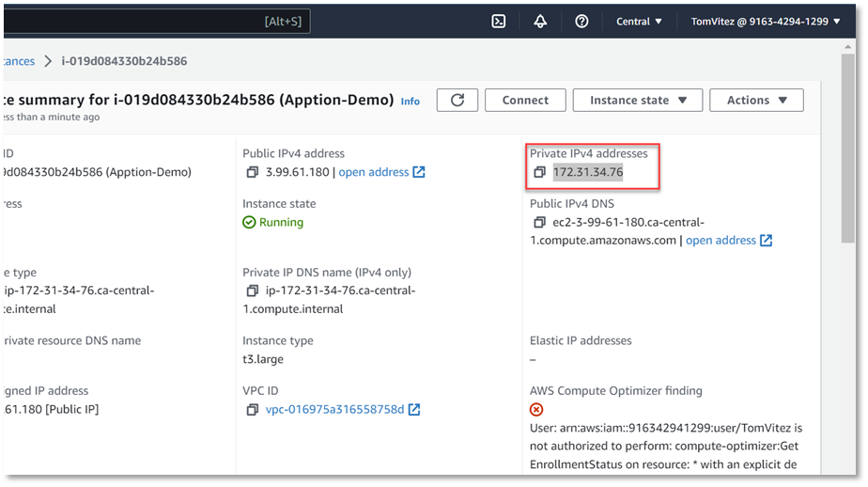Copy the private IP DNS name
Screen dimensions: 868x487
click(x=252, y=291)
